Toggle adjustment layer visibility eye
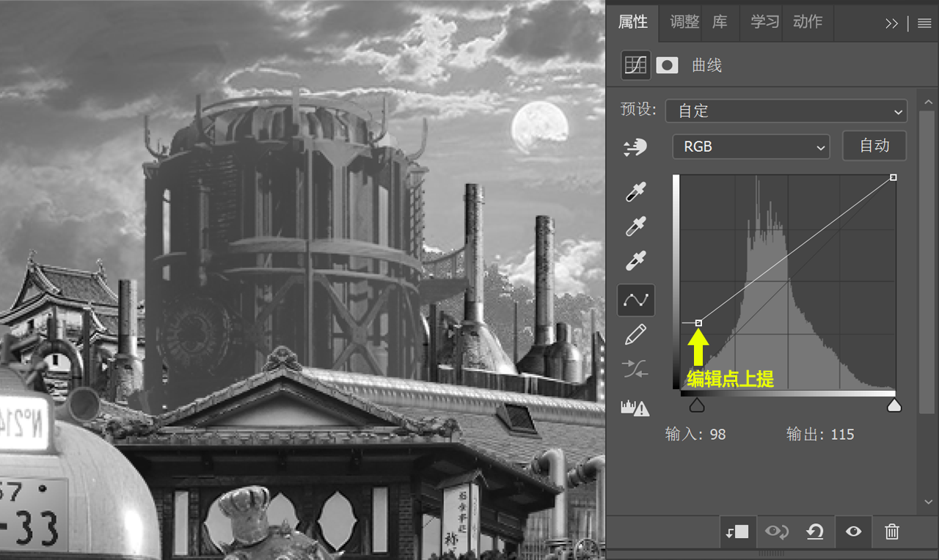The width and height of the screenshot is (939, 560). click(x=853, y=532)
